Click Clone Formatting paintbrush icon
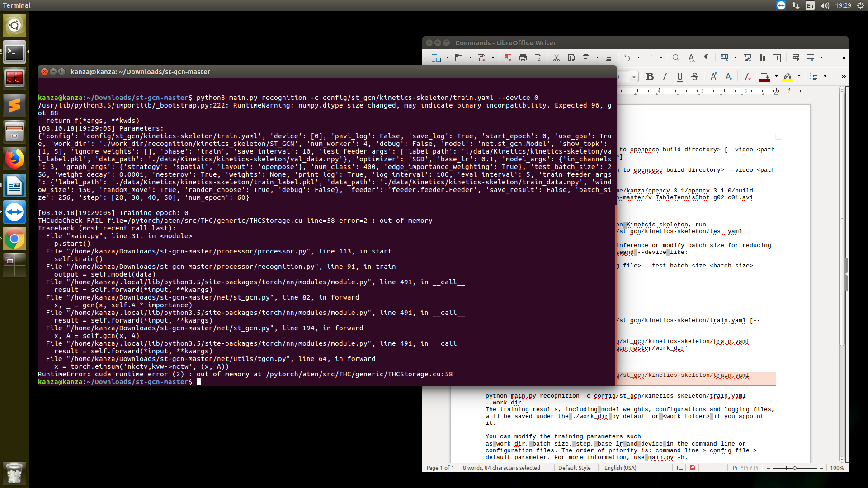The image size is (868, 488). [x=609, y=58]
